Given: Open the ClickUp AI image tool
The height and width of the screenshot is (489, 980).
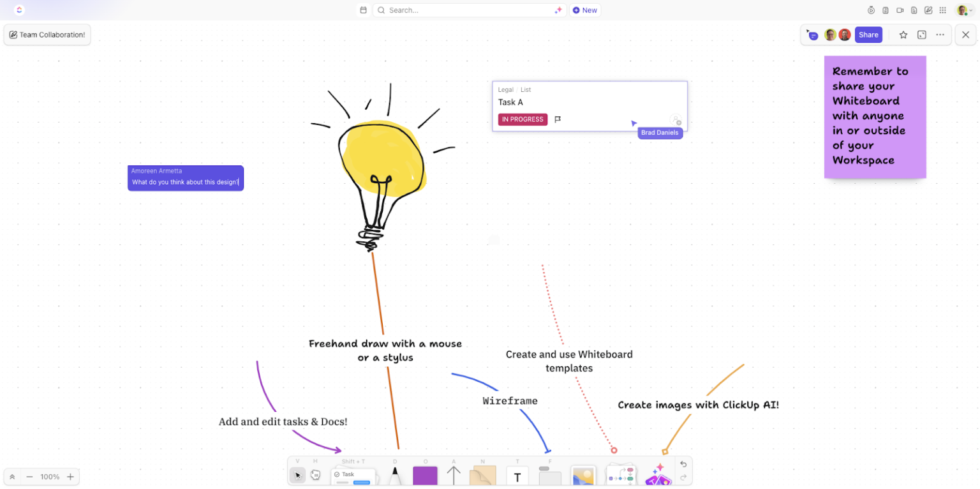Looking at the screenshot, I should point(659,475).
